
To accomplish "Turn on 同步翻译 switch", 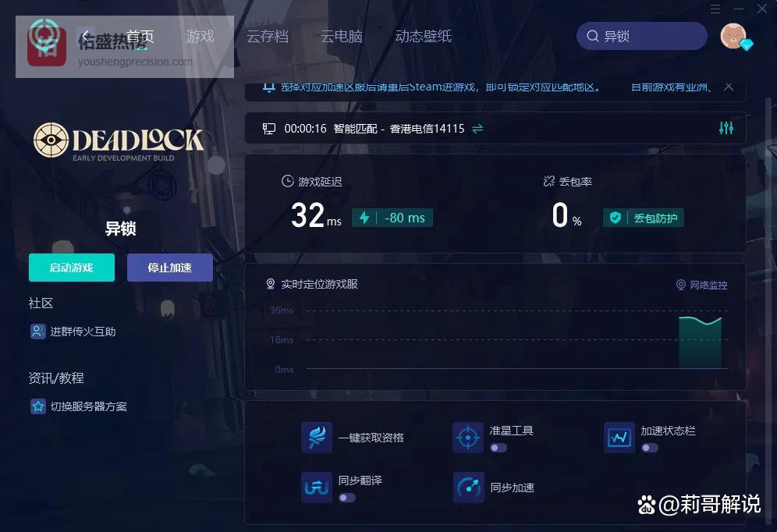I will click(x=347, y=498).
